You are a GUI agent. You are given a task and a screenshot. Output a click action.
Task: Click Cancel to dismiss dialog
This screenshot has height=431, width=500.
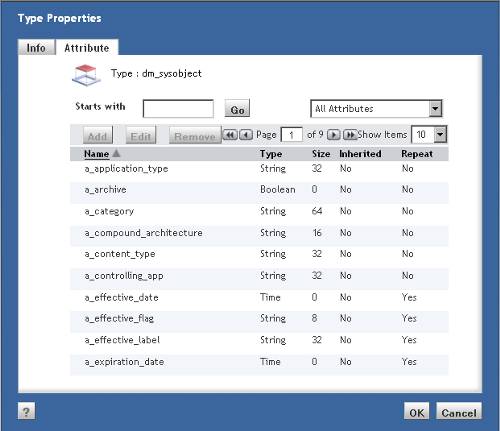tap(459, 411)
